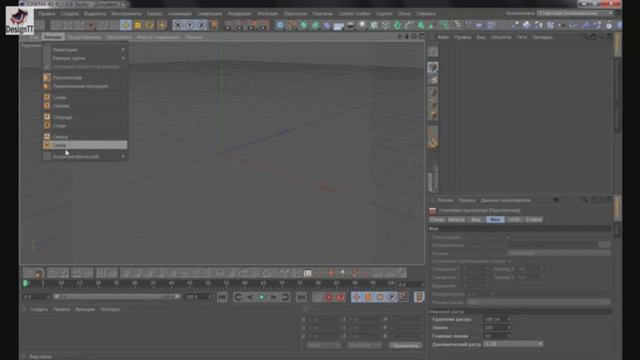Go to end of animation
The width and height of the screenshot is (640, 360).
point(301,297)
